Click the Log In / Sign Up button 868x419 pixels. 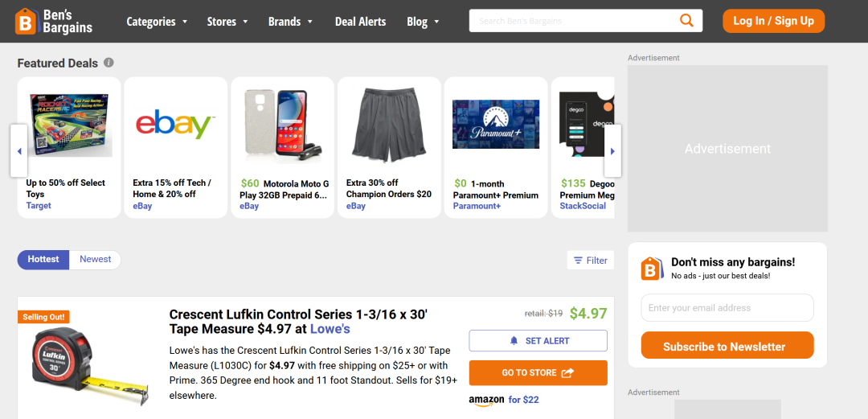[x=773, y=21]
